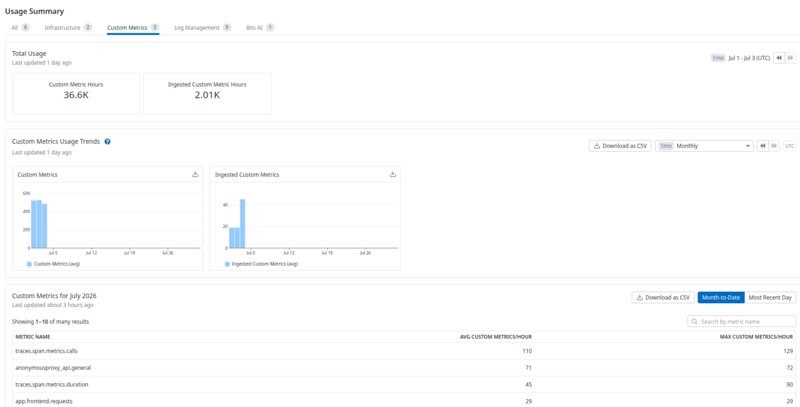Sort by Avg Custom Metrics/Hour column
This screenshot has height=407, width=800.
click(496, 337)
